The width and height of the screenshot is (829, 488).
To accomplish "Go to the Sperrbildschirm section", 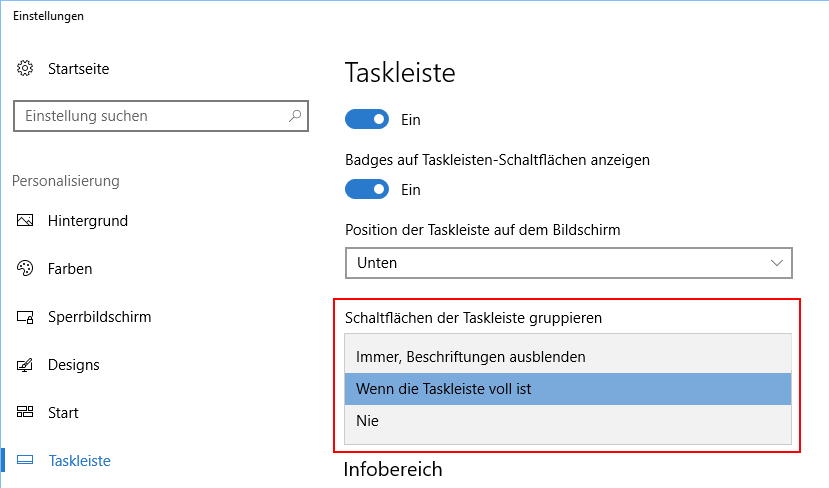I will (99, 317).
